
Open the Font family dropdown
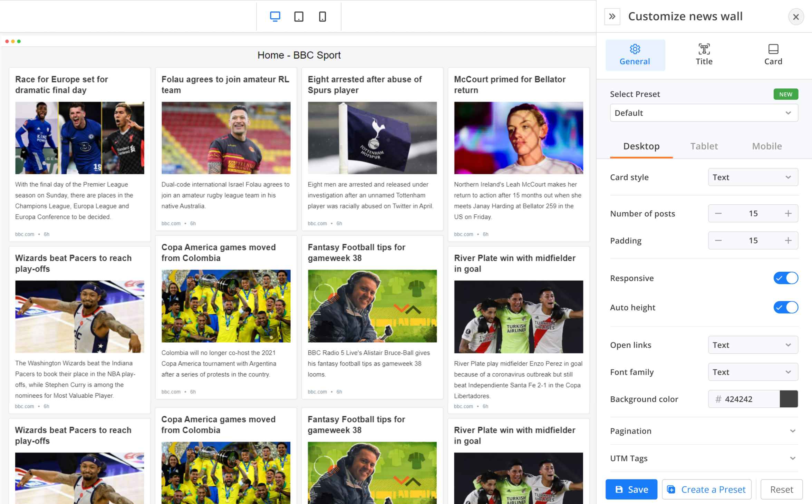(x=753, y=372)
